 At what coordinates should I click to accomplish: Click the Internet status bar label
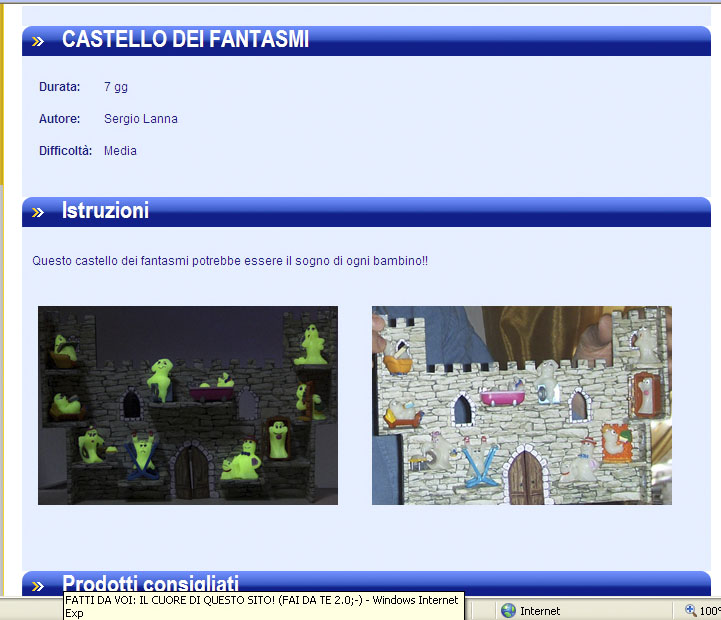[540, 611]
